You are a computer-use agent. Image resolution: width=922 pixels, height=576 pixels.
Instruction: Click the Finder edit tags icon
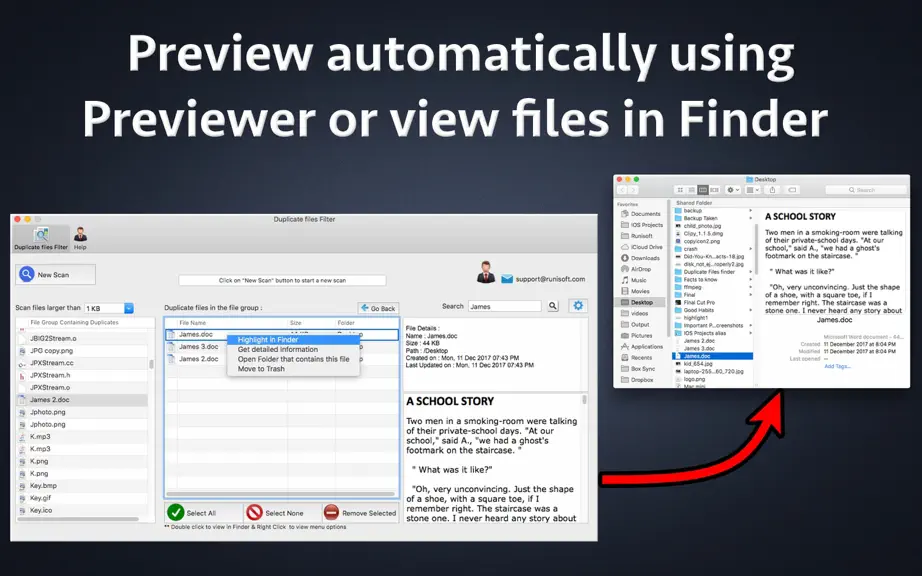click(x=792, y=190)
